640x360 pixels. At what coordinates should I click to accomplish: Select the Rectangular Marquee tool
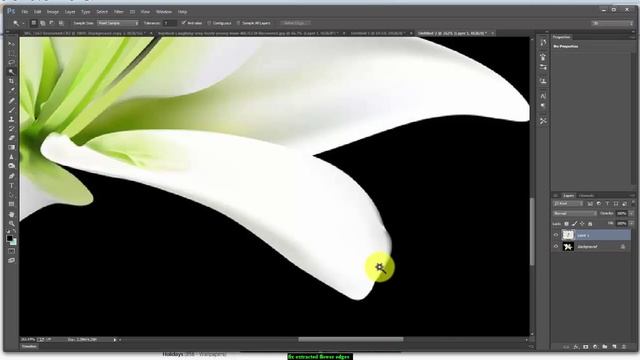(x=11, y=53)
